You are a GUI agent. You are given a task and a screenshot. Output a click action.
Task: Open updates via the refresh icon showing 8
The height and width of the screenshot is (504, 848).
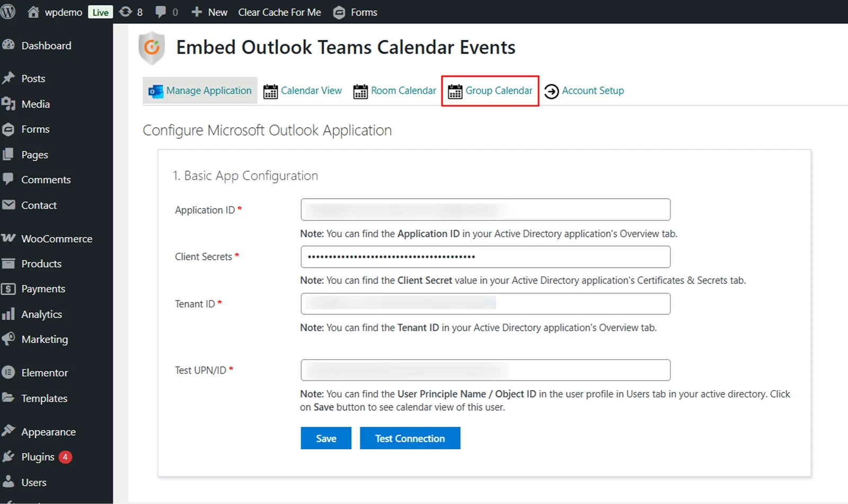(125, 12)
